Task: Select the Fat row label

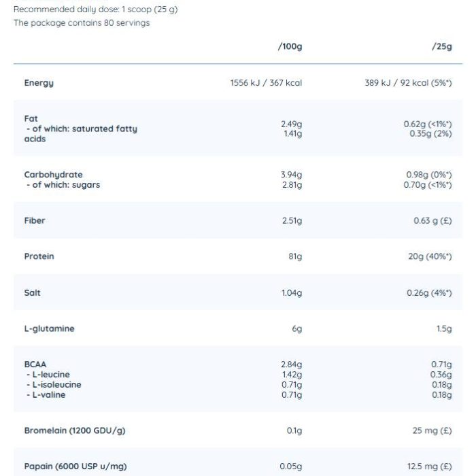Action: tap(31, 119)
